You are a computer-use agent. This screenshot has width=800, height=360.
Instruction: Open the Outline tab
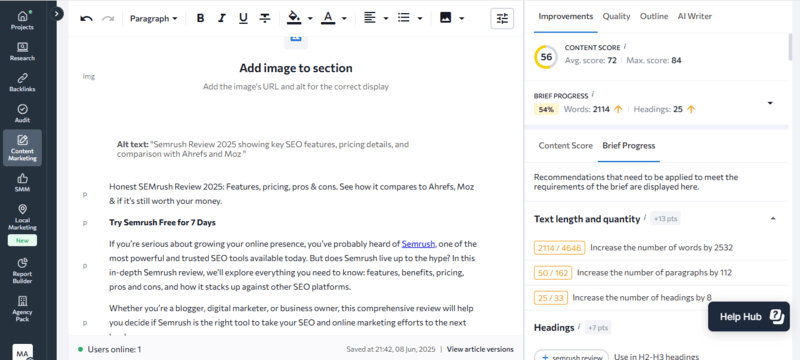click(654, 16)
